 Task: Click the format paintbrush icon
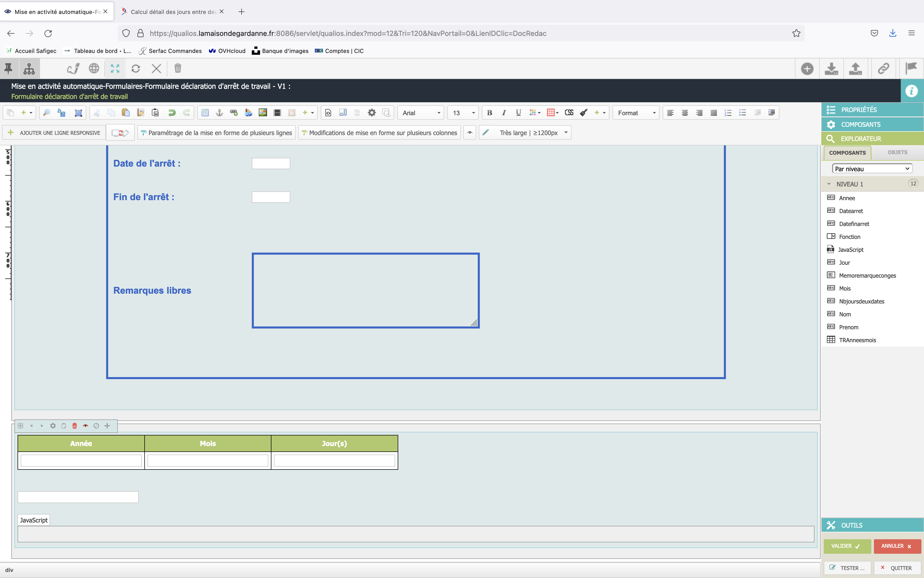584,113
